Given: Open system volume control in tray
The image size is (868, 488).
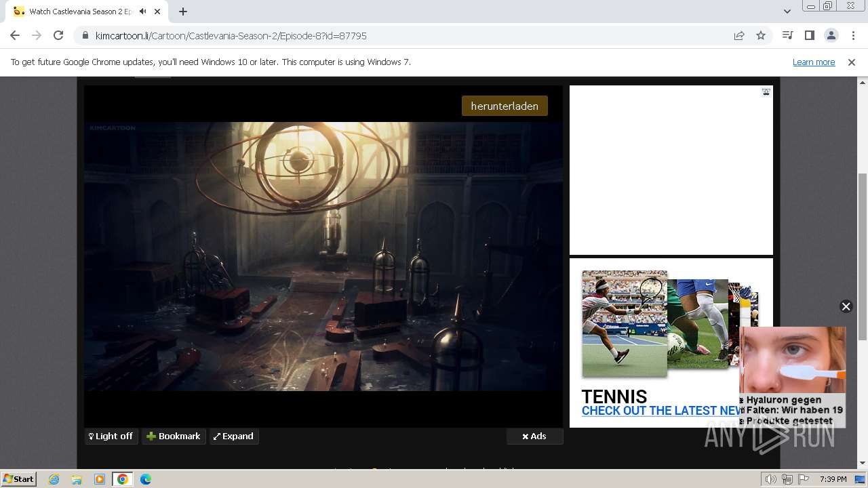Looking at the screenshot, I should (x=771, y=479).
